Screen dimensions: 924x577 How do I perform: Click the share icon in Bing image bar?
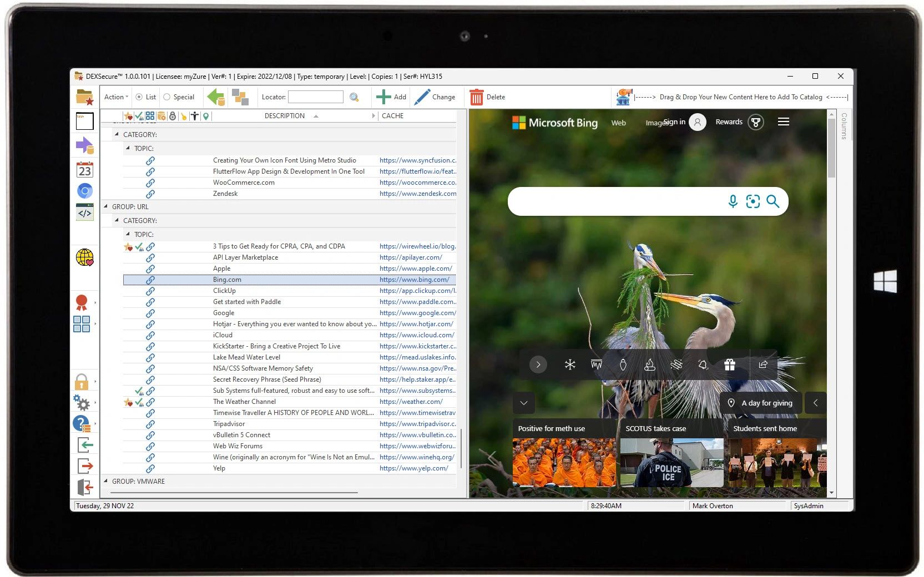click(x=763, y=365)
